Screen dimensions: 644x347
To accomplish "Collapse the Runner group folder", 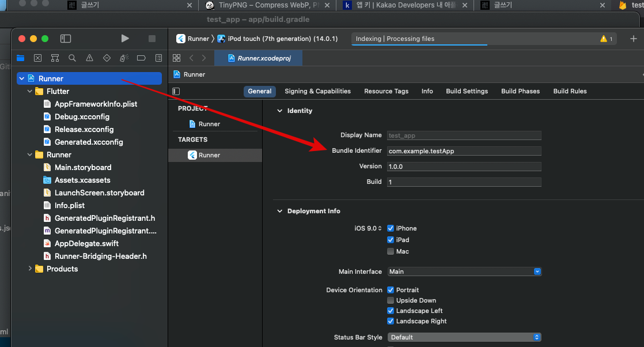I will click(29, 154).
